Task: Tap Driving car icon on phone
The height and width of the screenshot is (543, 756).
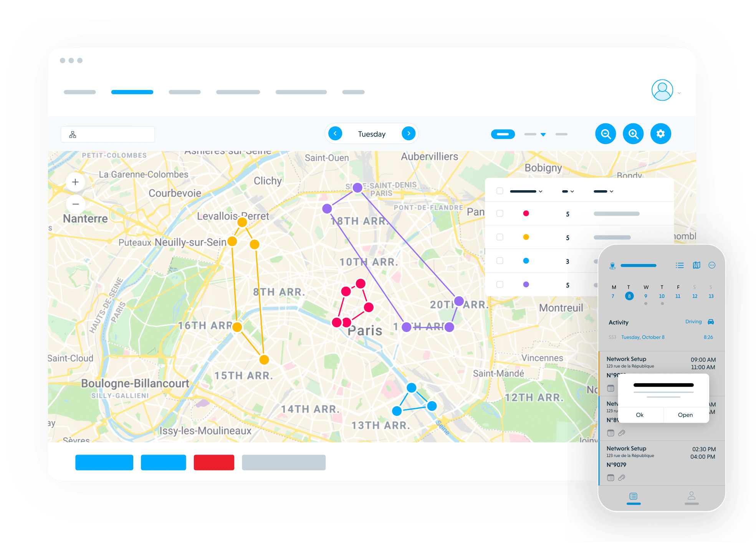Action: pos(711,322)
